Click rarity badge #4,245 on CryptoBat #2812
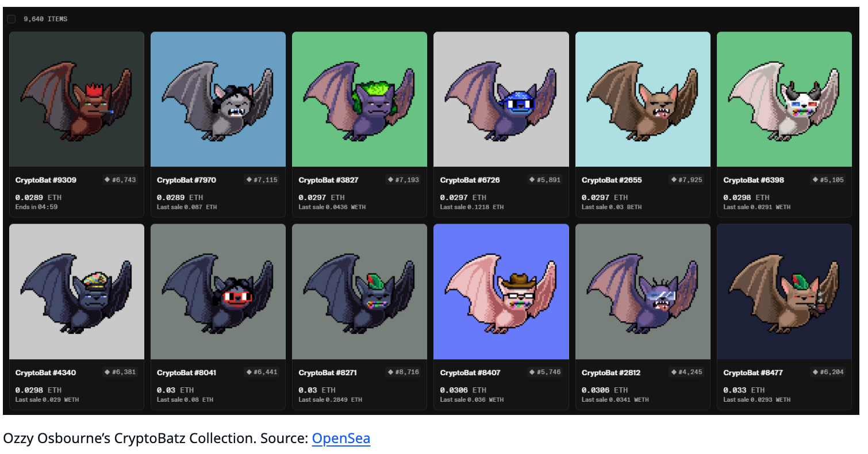 (686, 372)
